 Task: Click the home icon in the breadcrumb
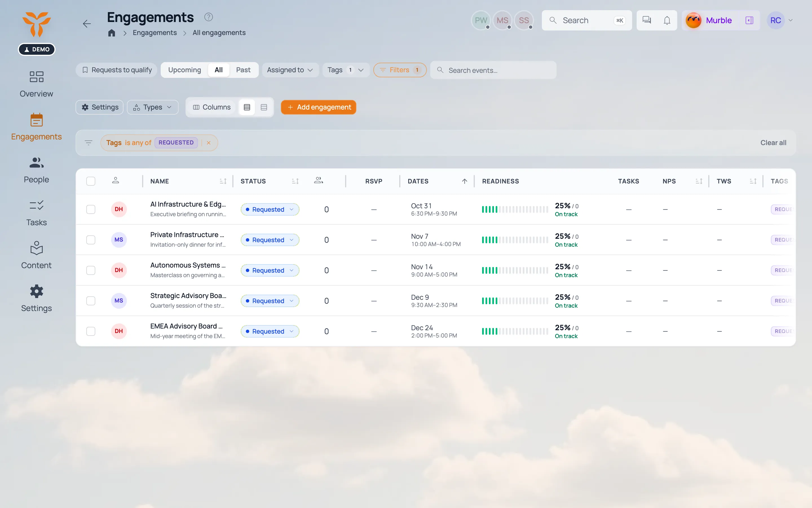click(111, 32)
